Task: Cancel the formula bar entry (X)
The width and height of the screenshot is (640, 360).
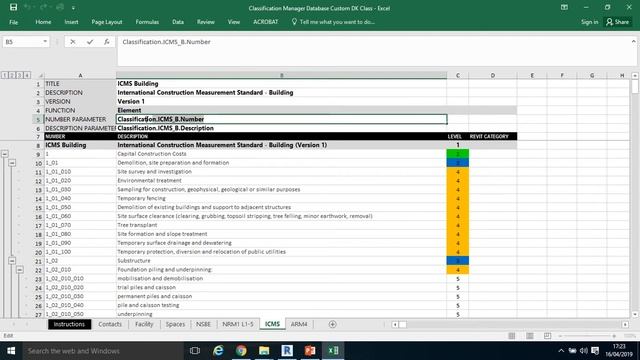Action: point(73,42)
